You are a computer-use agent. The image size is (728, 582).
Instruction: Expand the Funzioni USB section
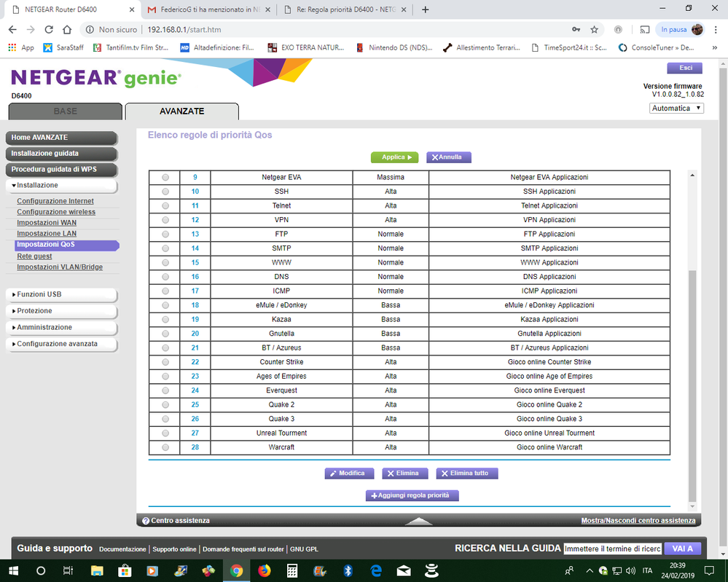(x=62, y=295)
